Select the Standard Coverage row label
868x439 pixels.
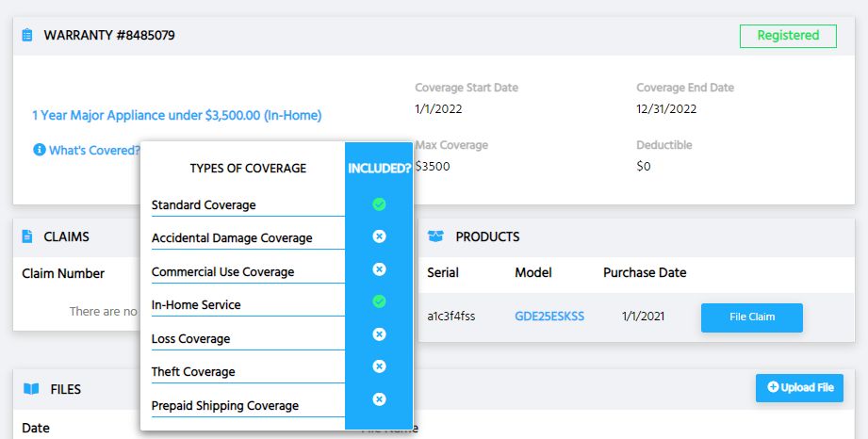pyautogui.click(x=204, y=205)
